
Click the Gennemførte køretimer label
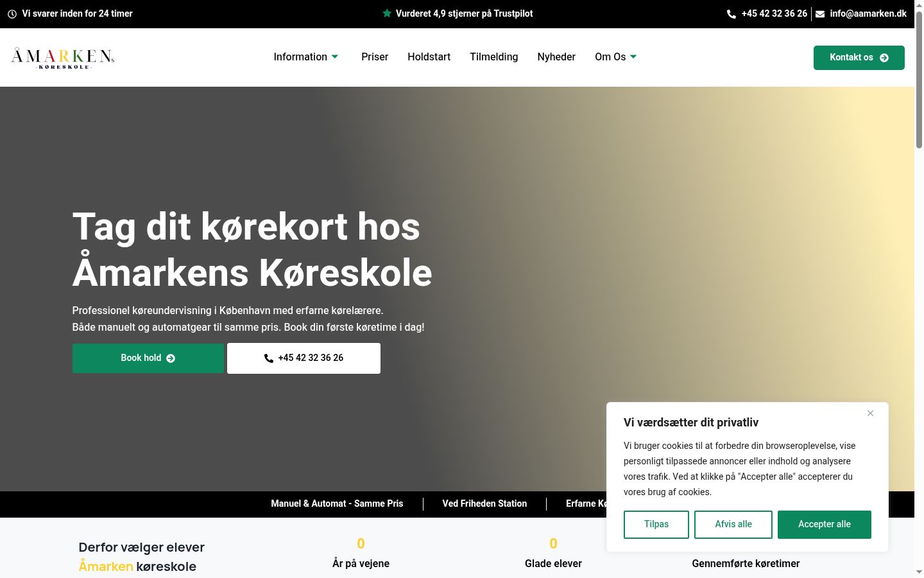746,563
